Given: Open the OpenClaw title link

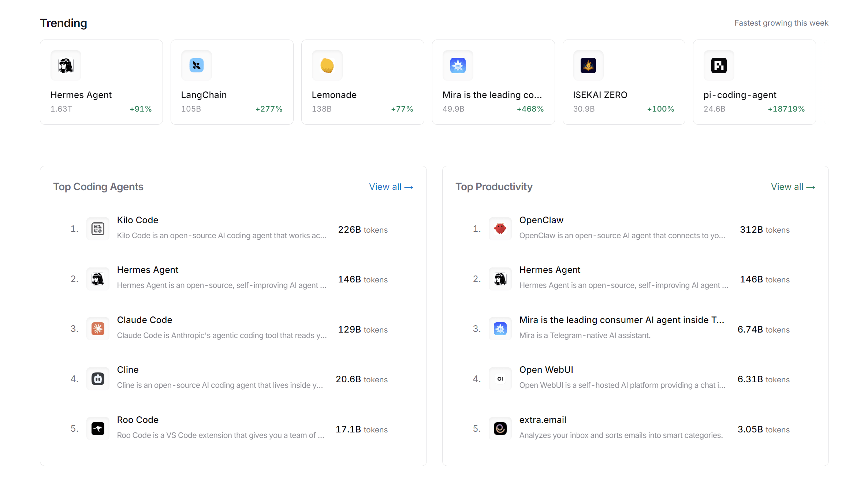Looking at the screenshot, I should (541, 220).
